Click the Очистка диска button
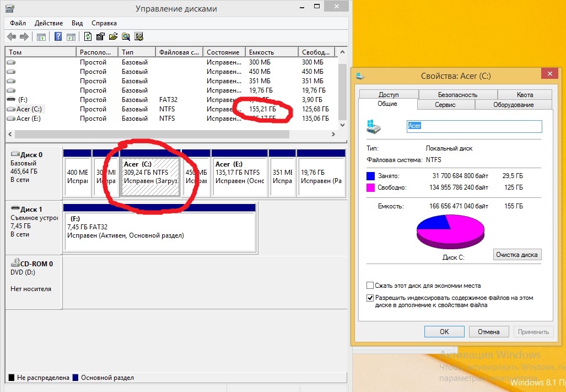This screenshot has height=392, width=566. 517,255
